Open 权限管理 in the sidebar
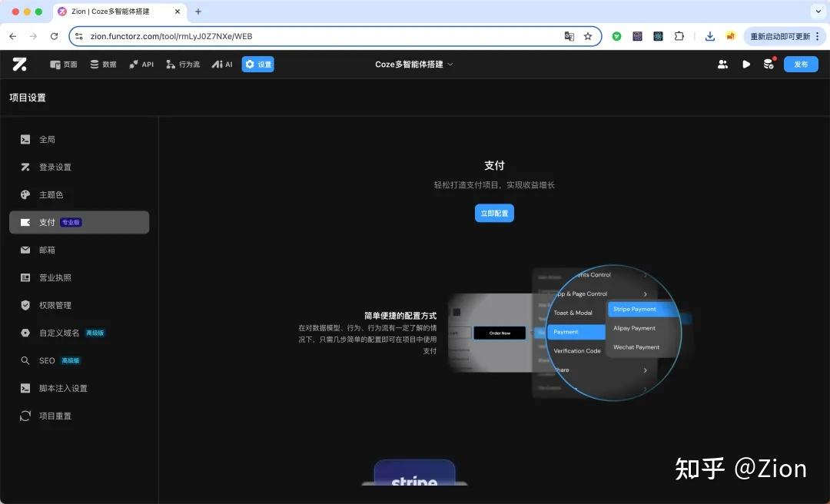 (x=79, y=305)
